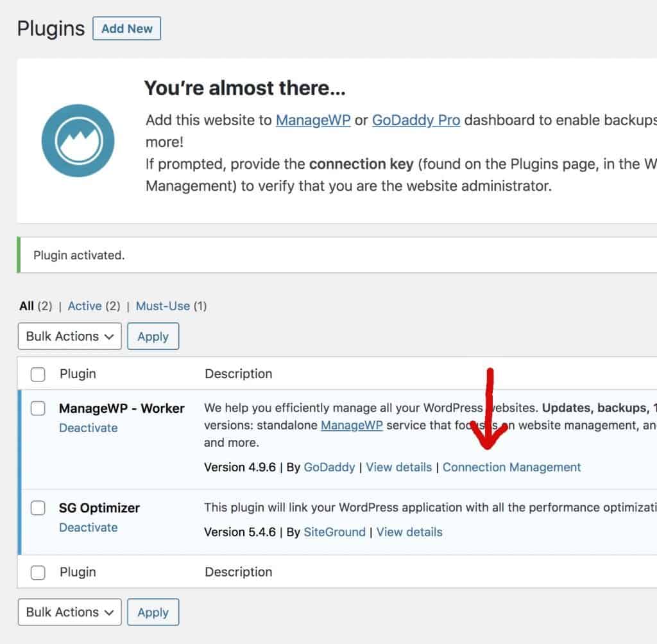View details for ManageWP - Worker
Screen dimensions: 657x644
398,467
